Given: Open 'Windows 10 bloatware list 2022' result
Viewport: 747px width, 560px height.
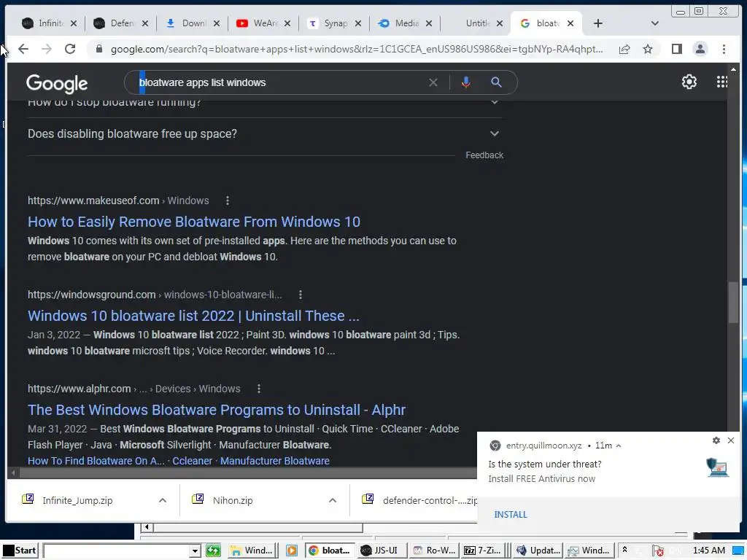Looking at the screenshot, I should (193, 316).
